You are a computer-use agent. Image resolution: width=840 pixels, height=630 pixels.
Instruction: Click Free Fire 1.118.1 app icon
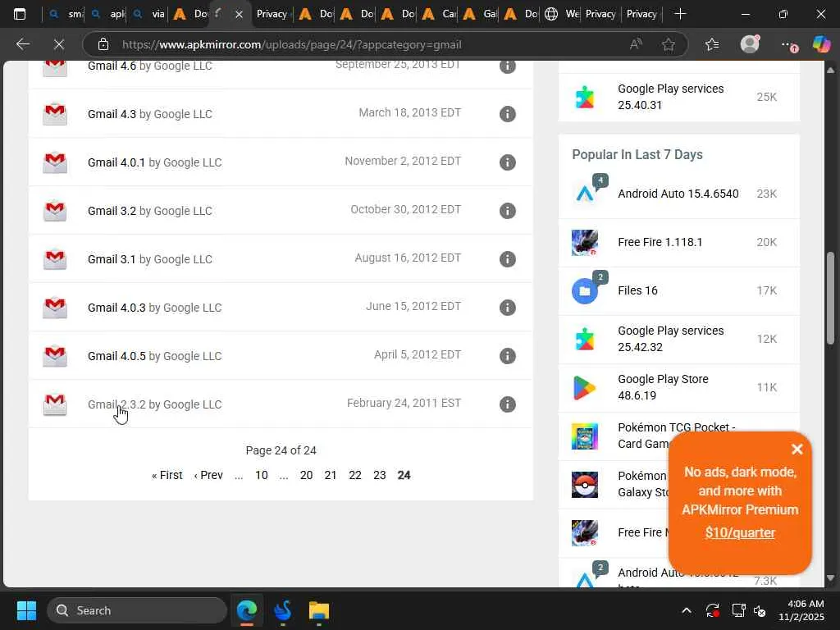click(585, 242)
